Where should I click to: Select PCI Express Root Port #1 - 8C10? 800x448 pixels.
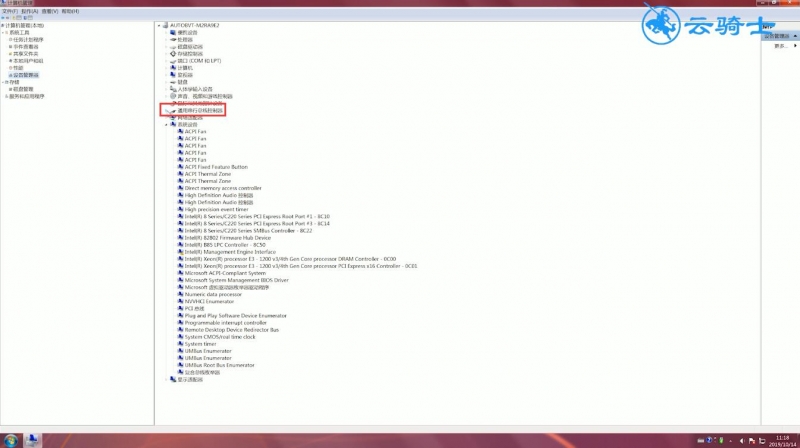pos(257,217)
